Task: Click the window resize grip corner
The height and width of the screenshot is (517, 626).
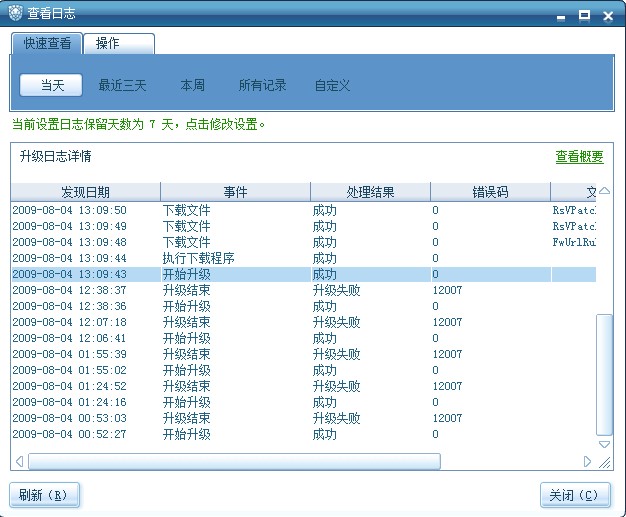Action: pos(605,462)
